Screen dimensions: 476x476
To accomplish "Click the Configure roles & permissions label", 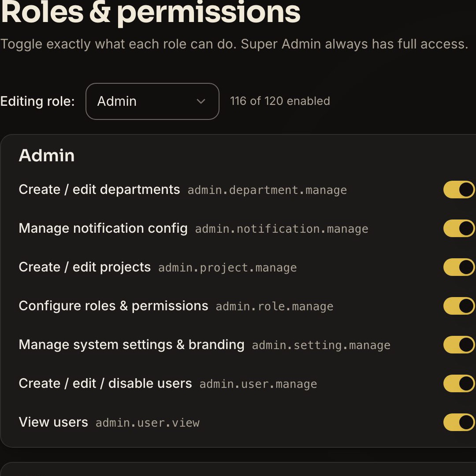I will (x=113, y=306).
